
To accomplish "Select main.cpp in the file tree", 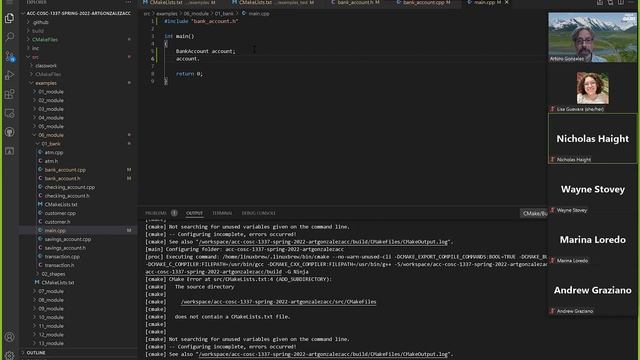I will click(55, 231).
